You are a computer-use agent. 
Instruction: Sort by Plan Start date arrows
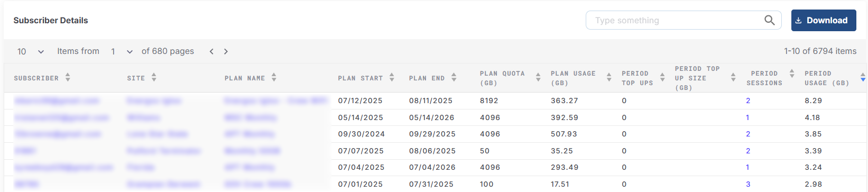(x=392, y=78)
